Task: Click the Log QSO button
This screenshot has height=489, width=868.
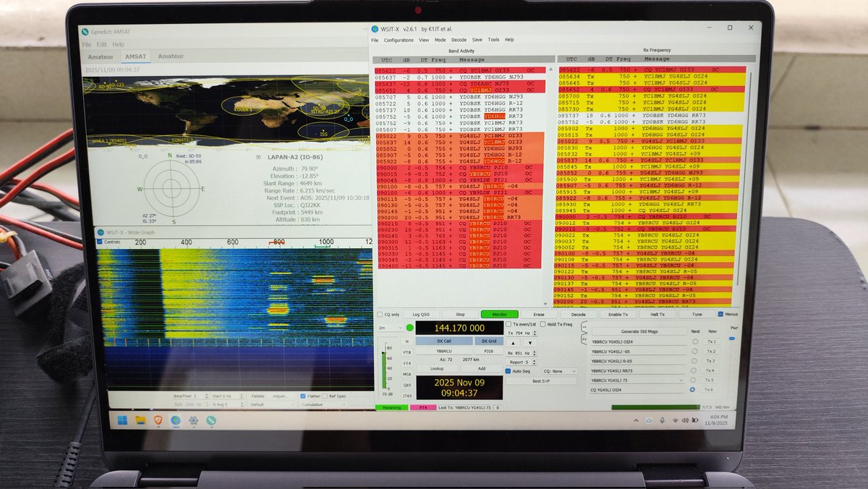Action: coord(421,315)
